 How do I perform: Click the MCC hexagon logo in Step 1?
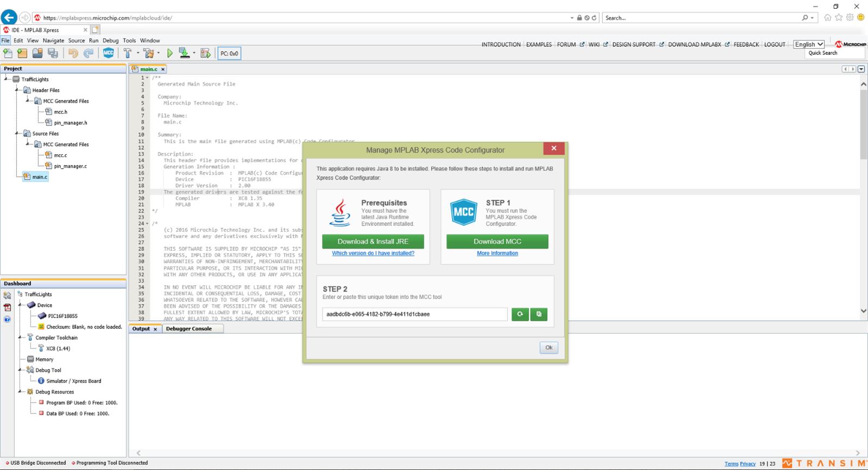pyautogui.click(x=464, y=212)
